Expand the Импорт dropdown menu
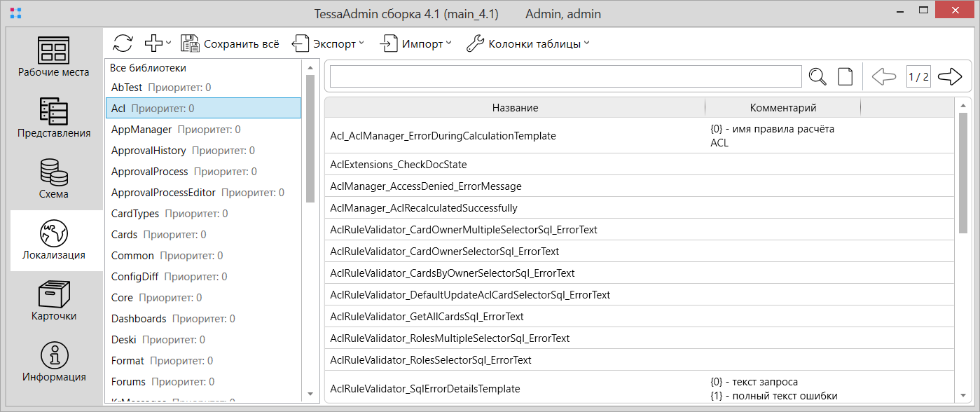Viewport: 980px width, 412px height. click(x=415, y=43)
